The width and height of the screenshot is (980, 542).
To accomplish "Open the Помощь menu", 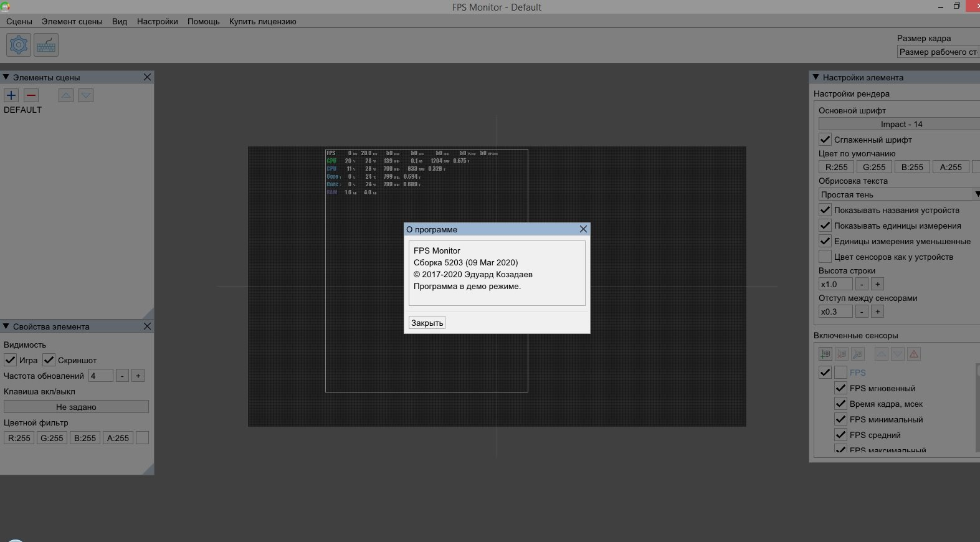I will coord(204,21).
